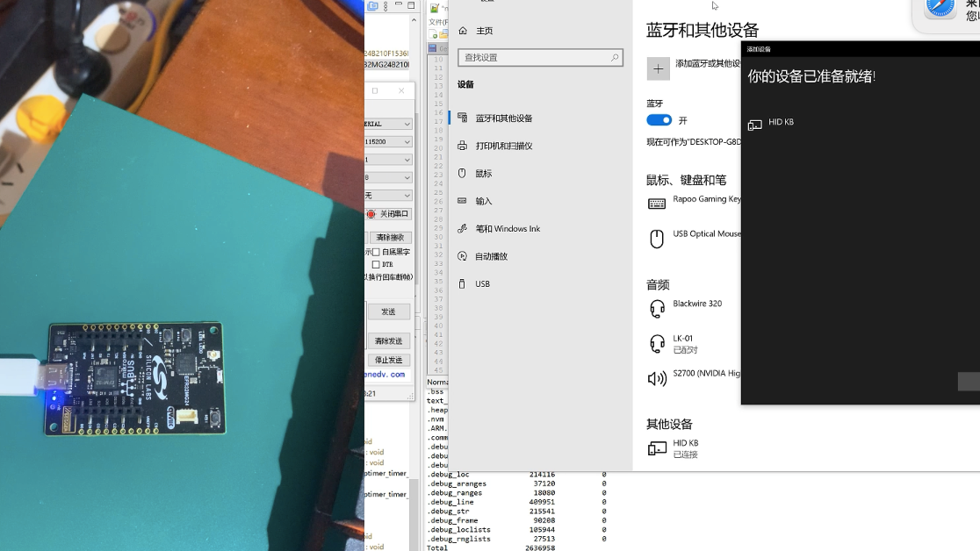Click into the 查找设置 search field

pyautogui.click(x=540, y=58)
